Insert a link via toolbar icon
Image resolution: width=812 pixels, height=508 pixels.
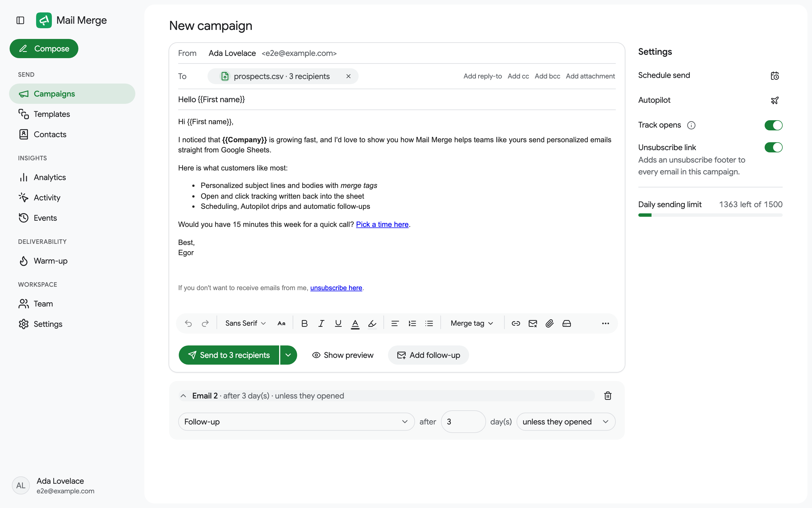click(516, 323)
